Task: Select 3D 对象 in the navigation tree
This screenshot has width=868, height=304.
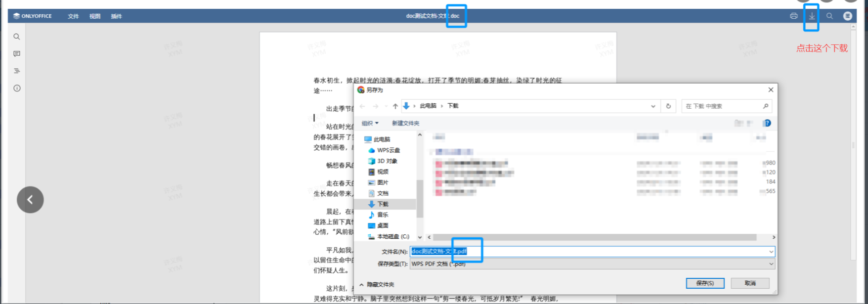Action: [383, 161]
